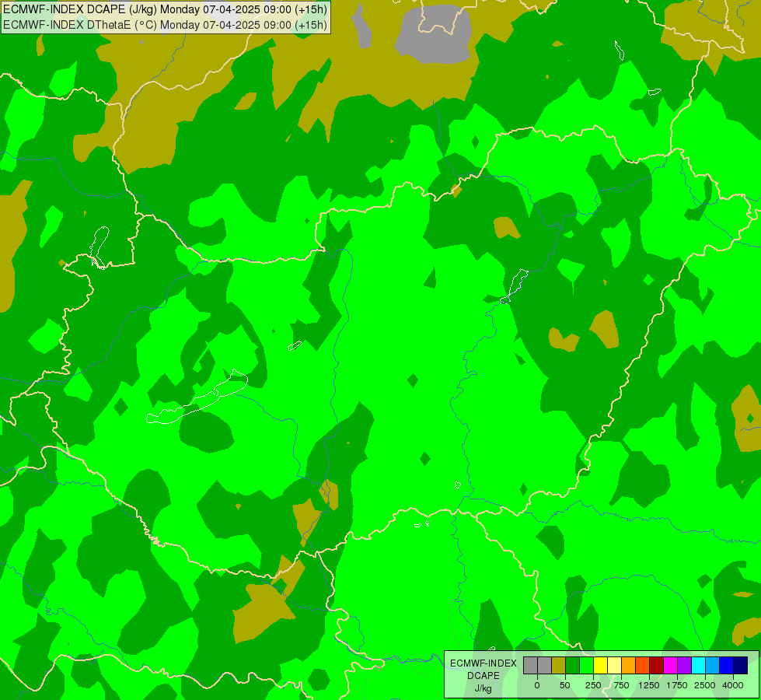This screenshot has height=700, width=761.
Task: Click the long white Lake Balaton outline
Action: 197,397
